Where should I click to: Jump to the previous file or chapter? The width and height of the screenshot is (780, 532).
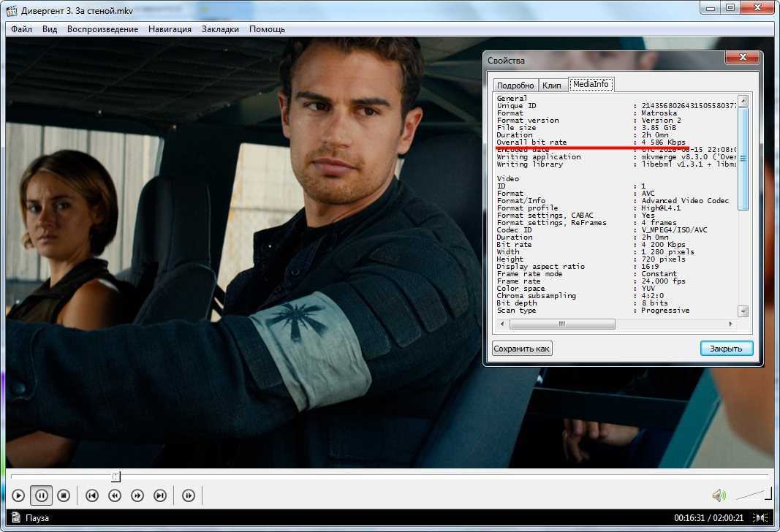[x=92, y=495]
